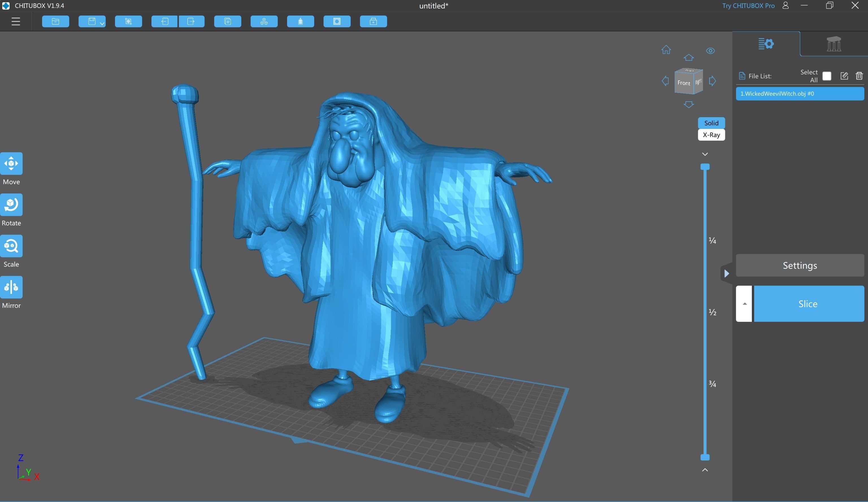Switch to X-Ray render mode
The width and height of the screenshot is (868, 502).
click(x=711, y=135)
